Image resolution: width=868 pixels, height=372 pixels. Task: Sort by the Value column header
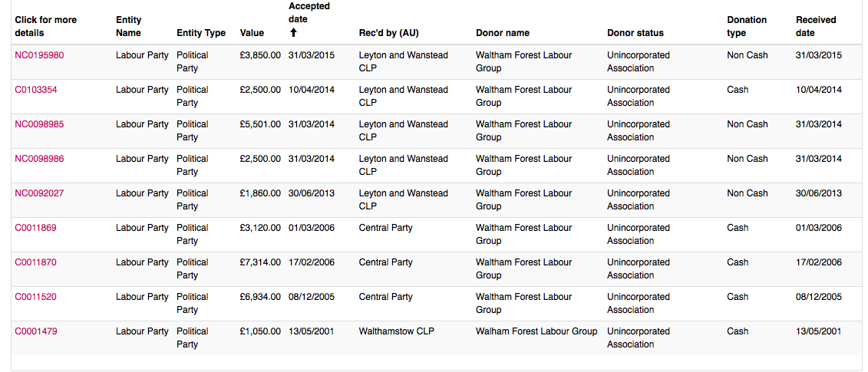[x=252, y=33]
